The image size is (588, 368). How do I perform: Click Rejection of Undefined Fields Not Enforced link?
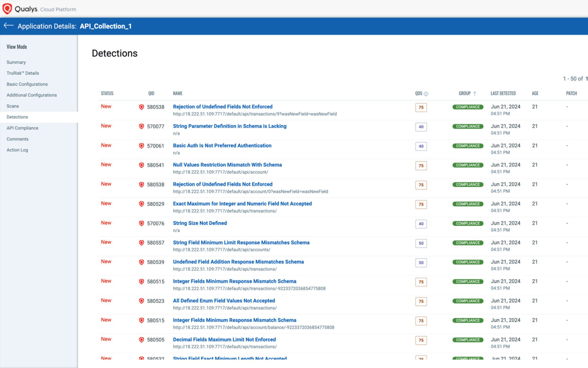coord(223,107)
